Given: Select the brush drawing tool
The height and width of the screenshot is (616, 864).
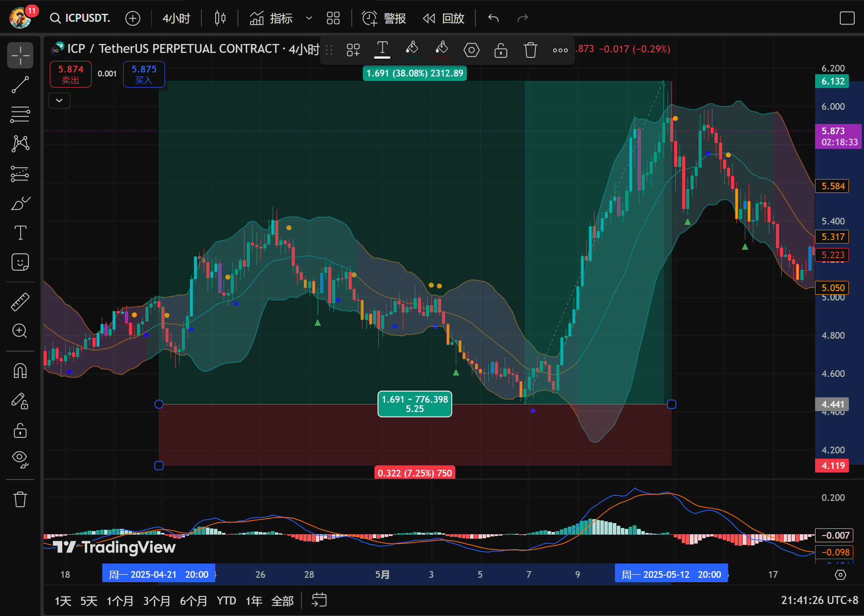Looking at the screenshot, I should point(20,204).
